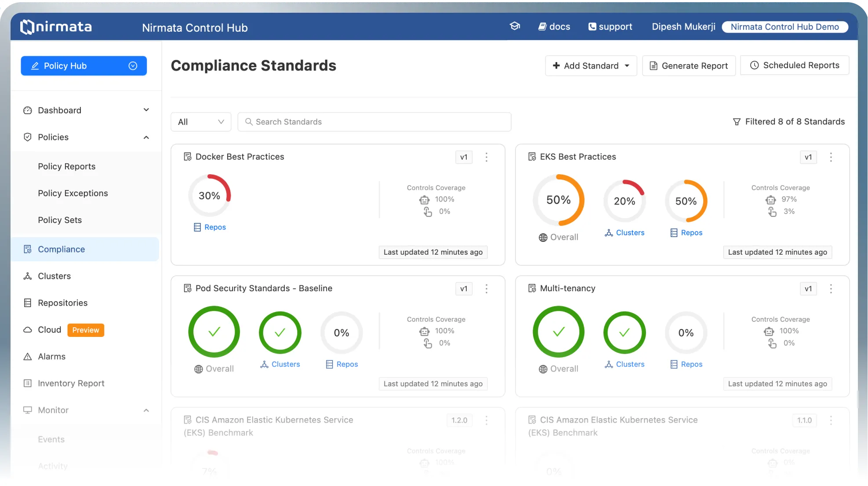Click the Cloud sidebar icon

pyautogui.click(x=28, y=330)
